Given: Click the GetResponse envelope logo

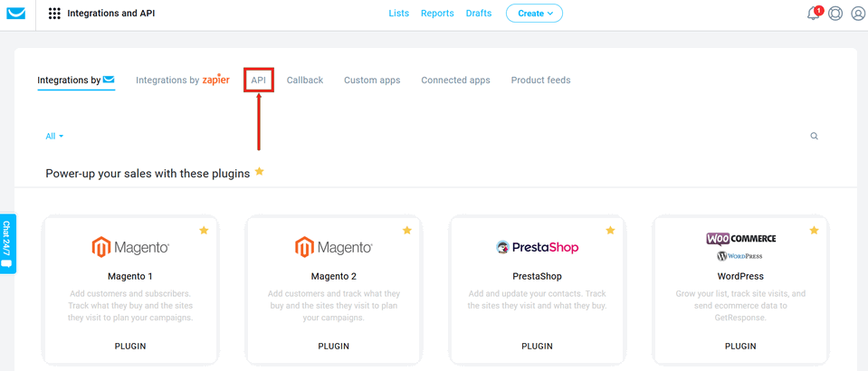Looking at the screenshot, I should tap(17, 14).
